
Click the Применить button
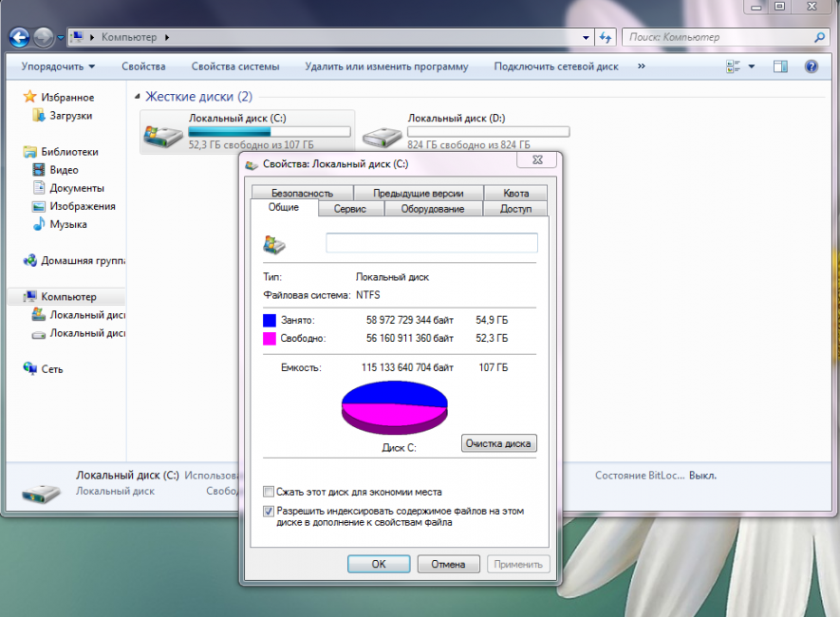pos(518,564)
